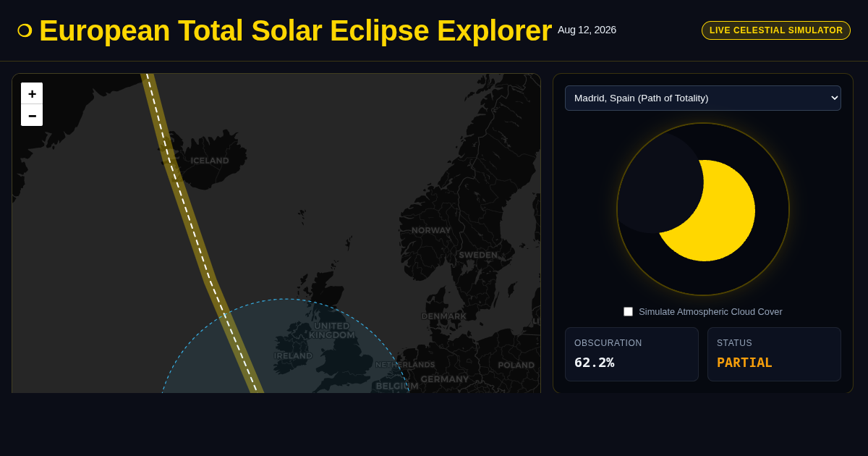The image size is (868, 456).
Task: Enable Simulate Atmospheric Cloud Cover checkbox
Action: (628, 311)
